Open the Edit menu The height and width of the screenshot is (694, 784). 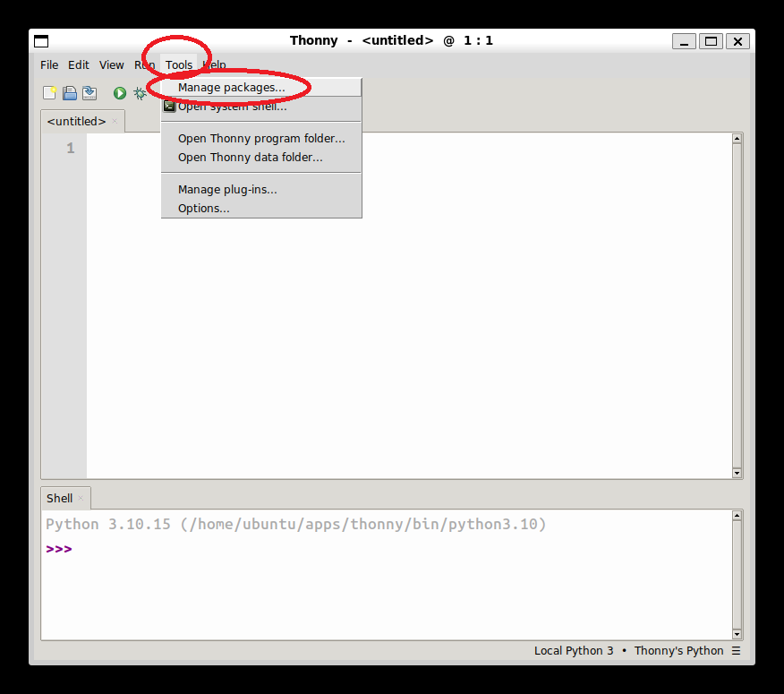pyautogui.click(x=79, y=65)
